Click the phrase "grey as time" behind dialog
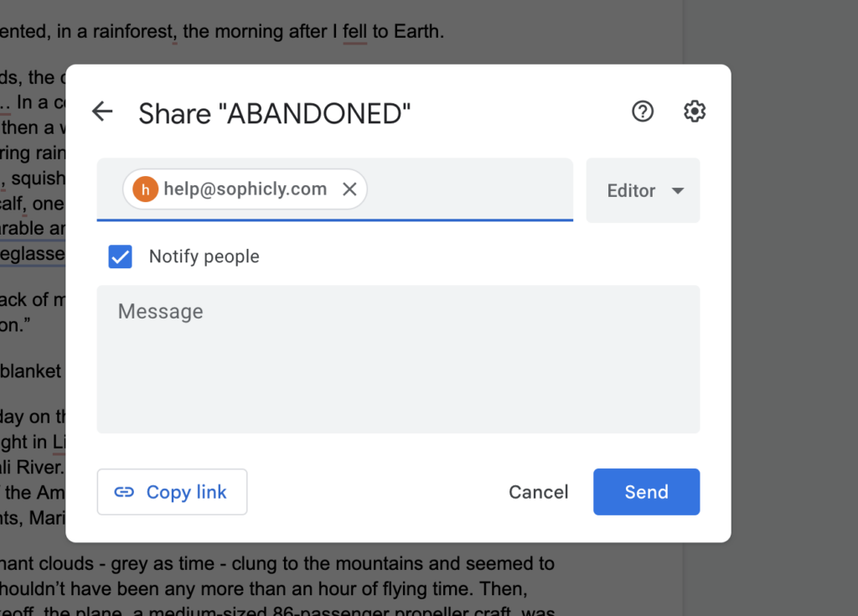Viewport: 858px width, 616px height. pos(163,563)
